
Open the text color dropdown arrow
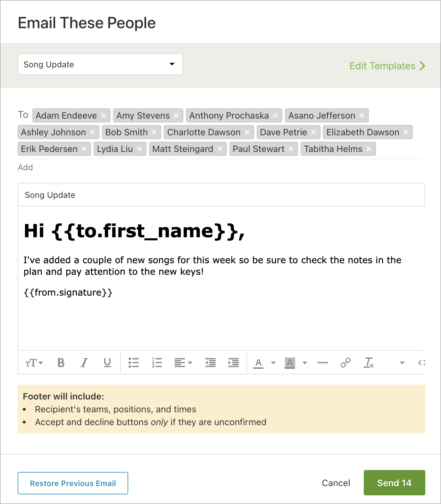(273, 363)
